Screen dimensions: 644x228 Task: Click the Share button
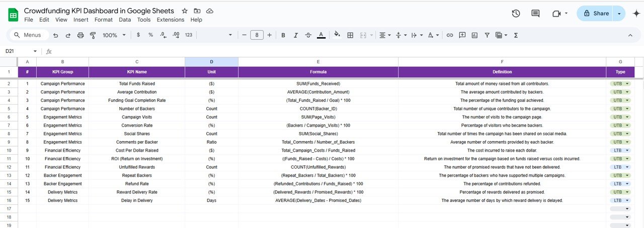point(595,14)
